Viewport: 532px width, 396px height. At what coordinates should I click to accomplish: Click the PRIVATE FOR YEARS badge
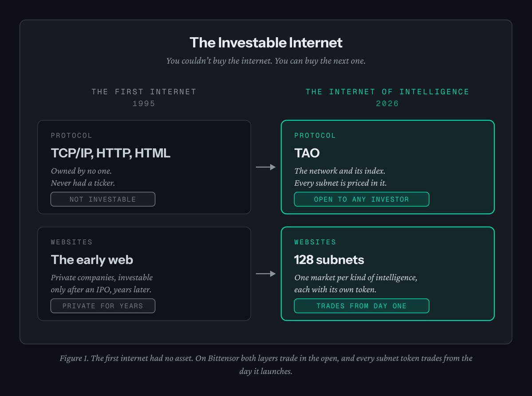pos(103,306)
